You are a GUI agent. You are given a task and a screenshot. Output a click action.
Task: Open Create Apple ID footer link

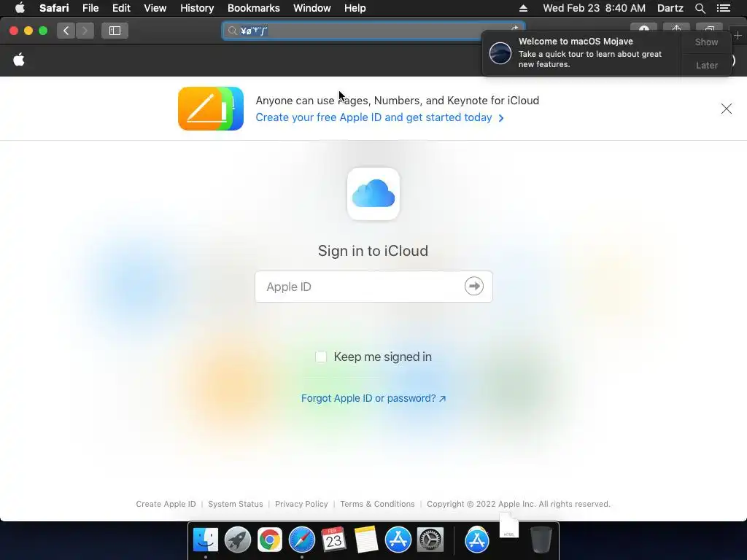pos(166,504)
